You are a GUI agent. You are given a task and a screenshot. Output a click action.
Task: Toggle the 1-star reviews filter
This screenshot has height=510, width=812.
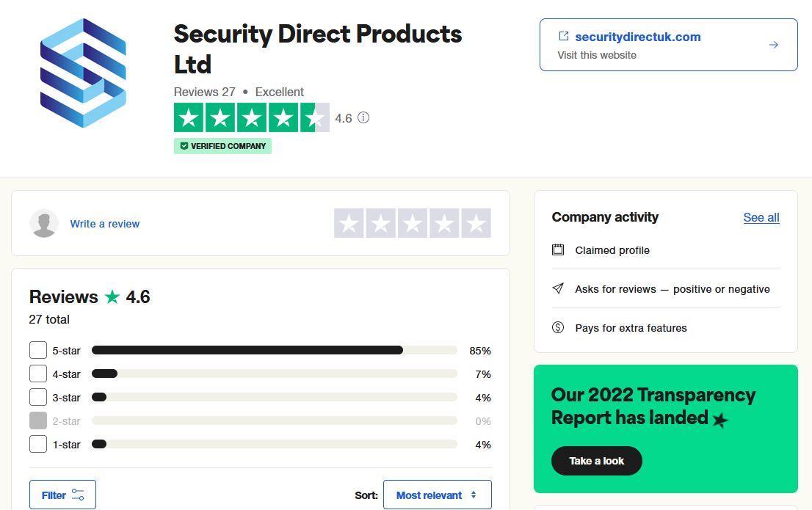pyautogui.click(x=38, y=444)
